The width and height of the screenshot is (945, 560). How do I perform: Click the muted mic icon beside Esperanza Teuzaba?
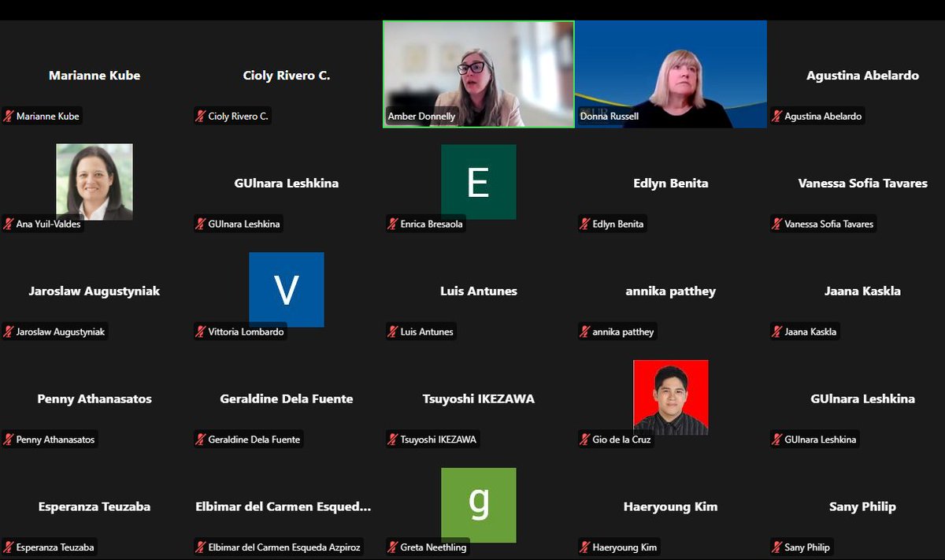pyautogui.click(x=9, y=547)
